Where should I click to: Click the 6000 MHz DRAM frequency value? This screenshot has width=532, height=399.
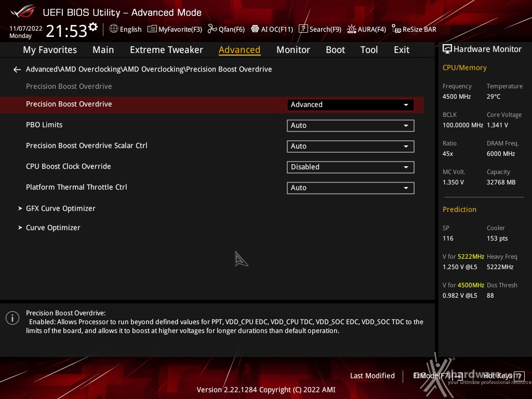[501, 154]
